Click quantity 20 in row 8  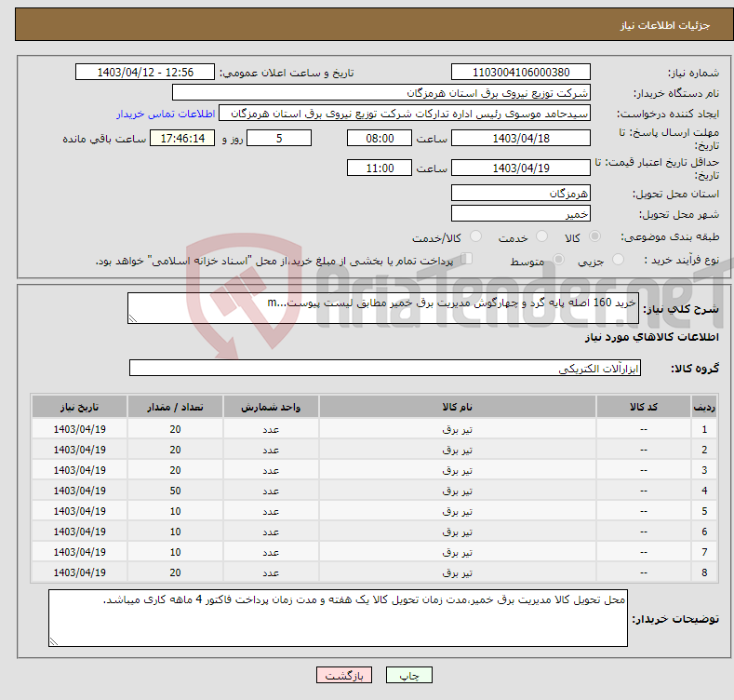pos(175,572)
